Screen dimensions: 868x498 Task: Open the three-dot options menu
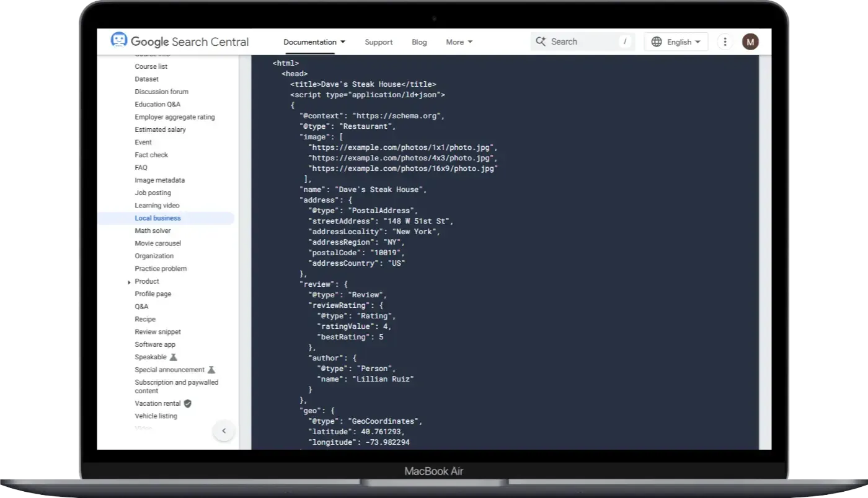(x=725, y=42)
